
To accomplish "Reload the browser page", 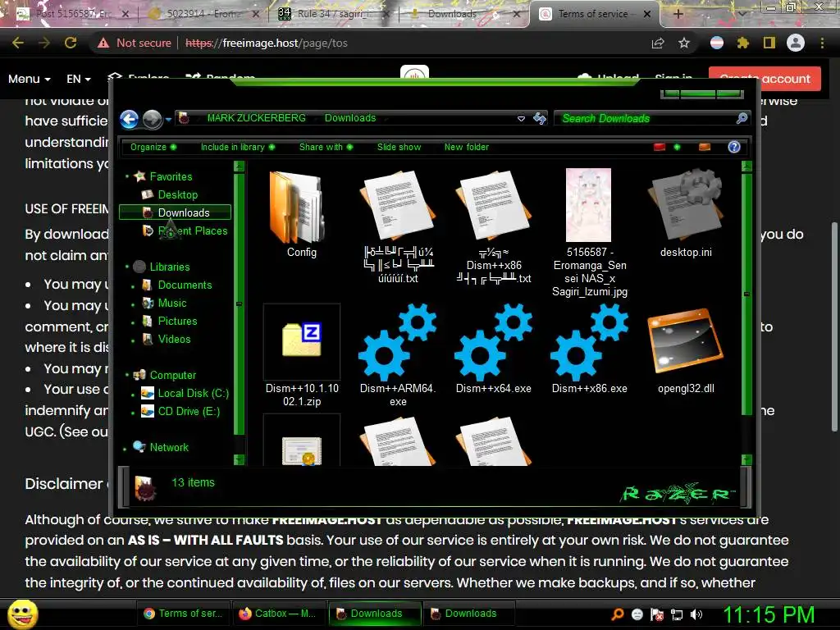I will (71, 43).
